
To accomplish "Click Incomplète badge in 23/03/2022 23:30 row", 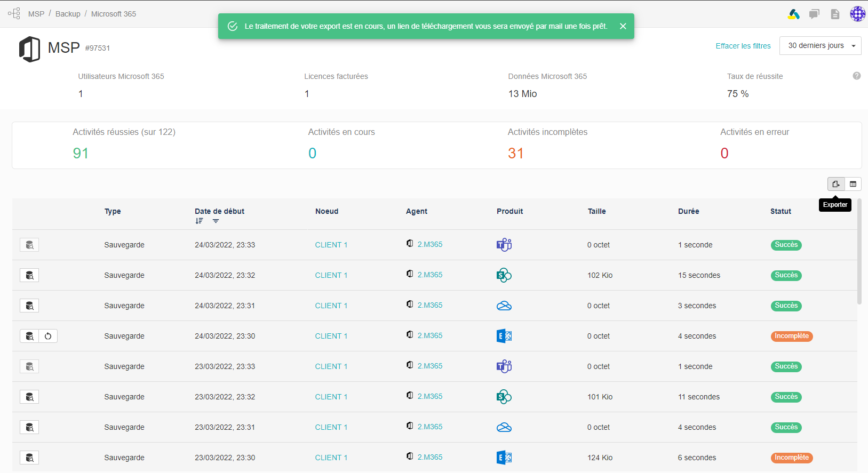I will (792, 458).
